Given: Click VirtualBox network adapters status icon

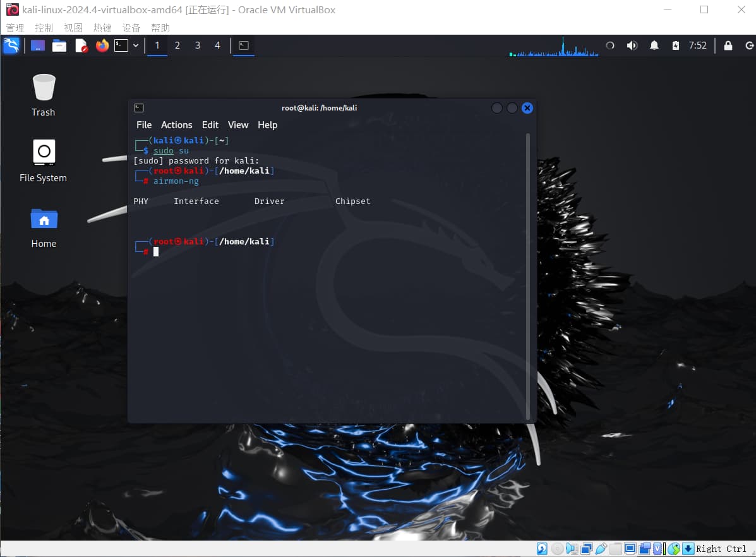Looking at the screenshot, I should [x=587, y=549].
